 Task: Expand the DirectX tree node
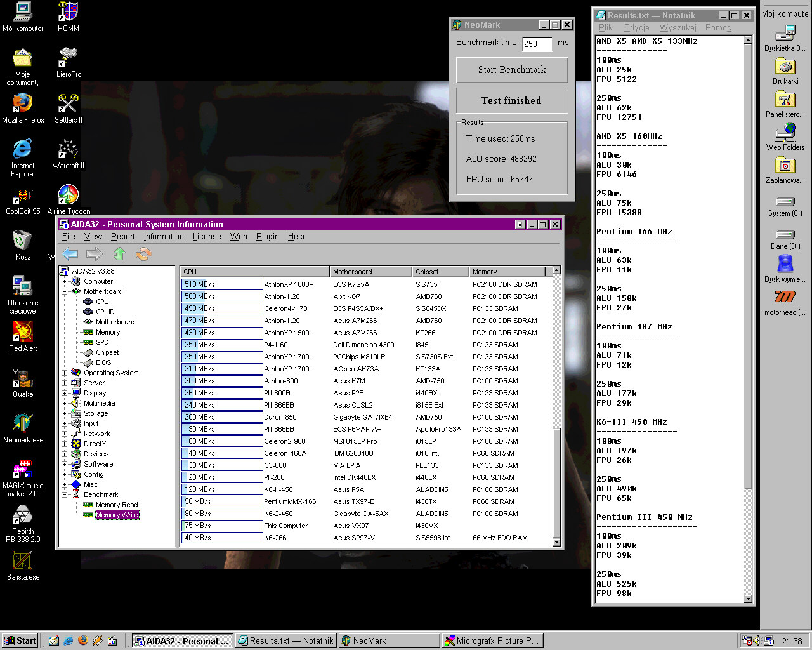coord(64,444)
